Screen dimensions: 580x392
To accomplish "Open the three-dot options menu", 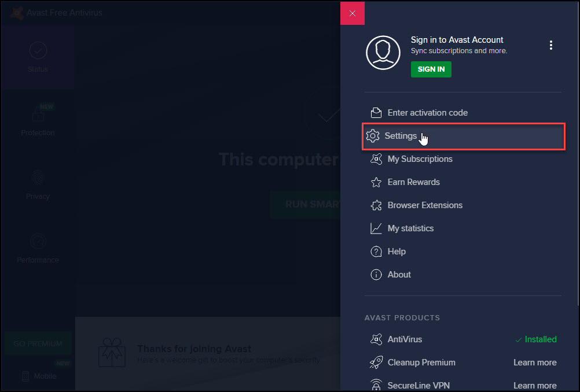I will coord(550,45).
